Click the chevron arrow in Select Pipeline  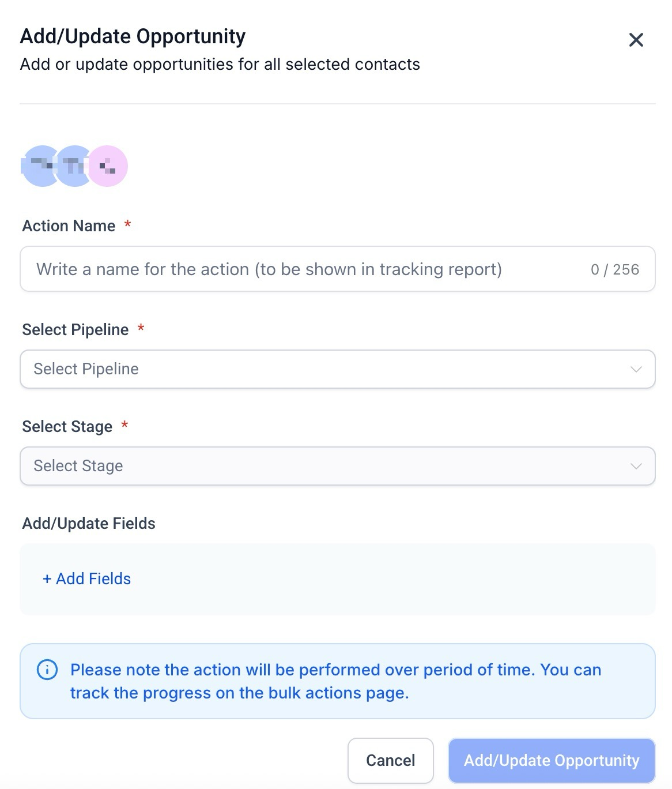pos(636,369)
